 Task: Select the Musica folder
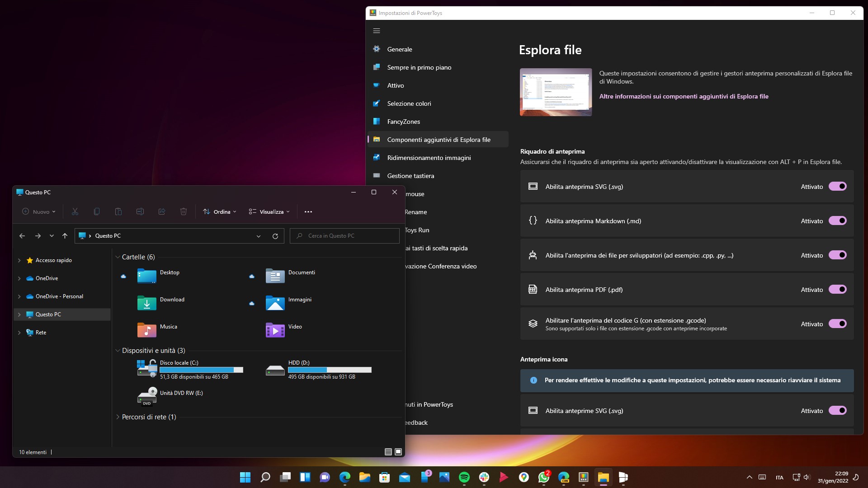(157, 330)
